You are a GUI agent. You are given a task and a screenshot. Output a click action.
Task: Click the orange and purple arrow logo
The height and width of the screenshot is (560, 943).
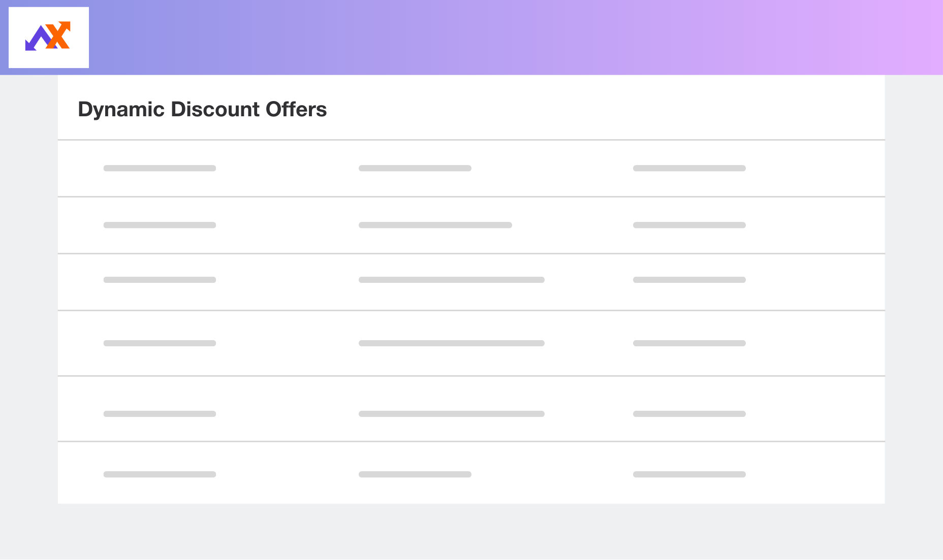[x=48, y=37]
